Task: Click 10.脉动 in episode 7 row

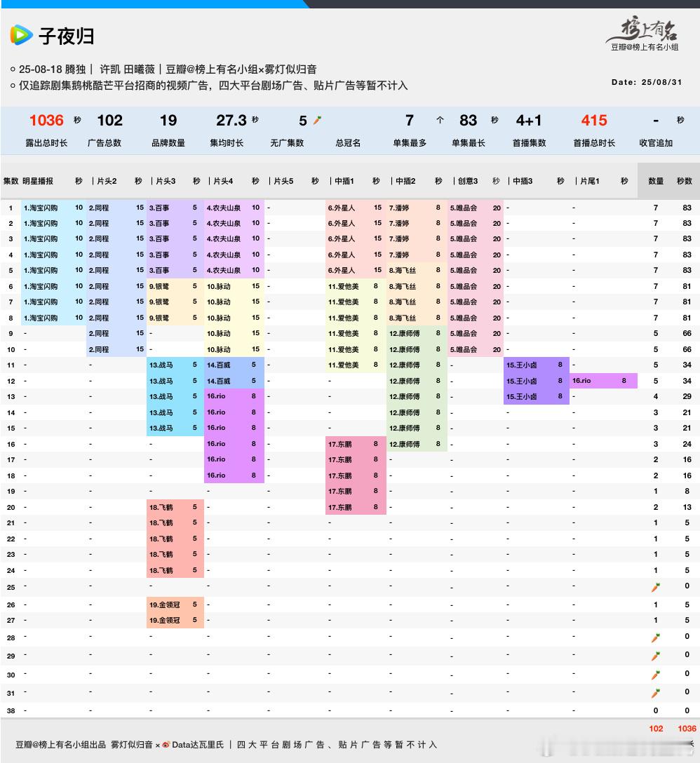Action: pyautogui.click(x=219, y=302)
